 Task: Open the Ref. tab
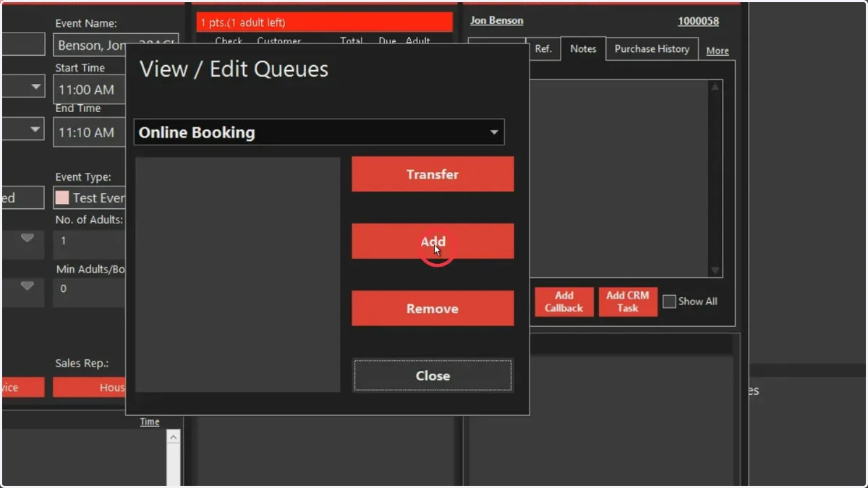[x=542, y=48]
